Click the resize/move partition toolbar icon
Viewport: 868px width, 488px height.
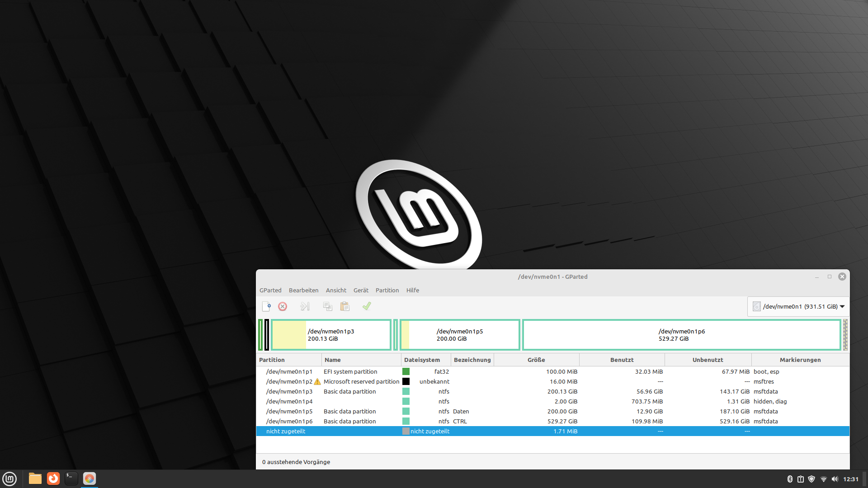[305, 306]
